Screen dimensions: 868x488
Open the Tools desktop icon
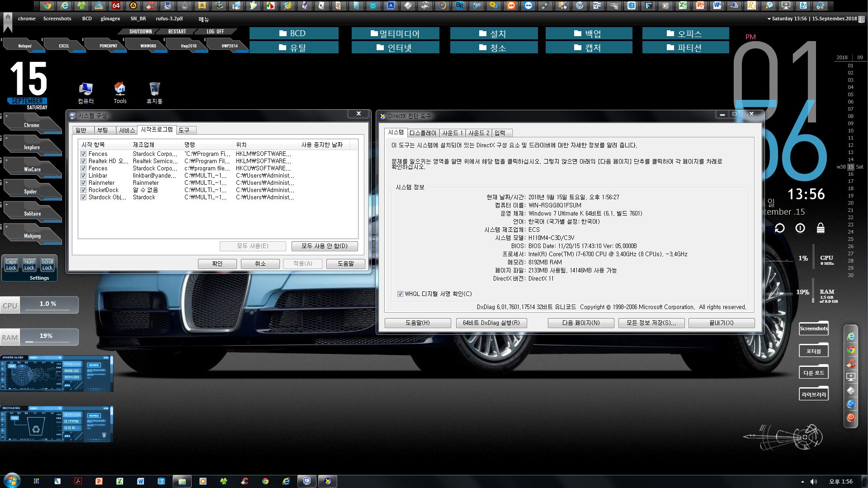[120, 93]
